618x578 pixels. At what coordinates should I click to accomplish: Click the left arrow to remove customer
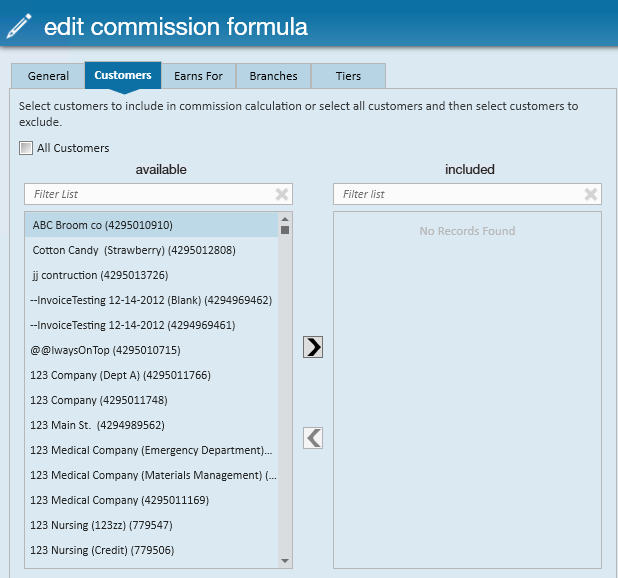(313, 437)
